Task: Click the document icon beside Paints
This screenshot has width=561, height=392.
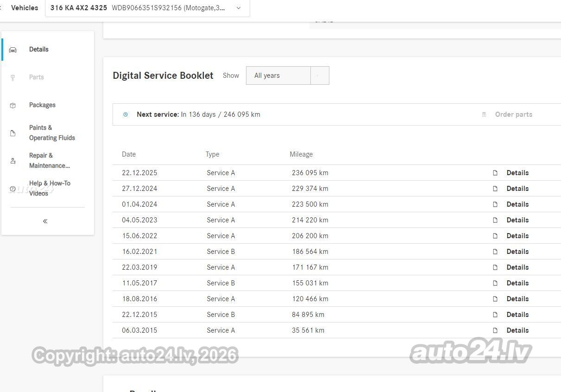Action: (13, 133)
